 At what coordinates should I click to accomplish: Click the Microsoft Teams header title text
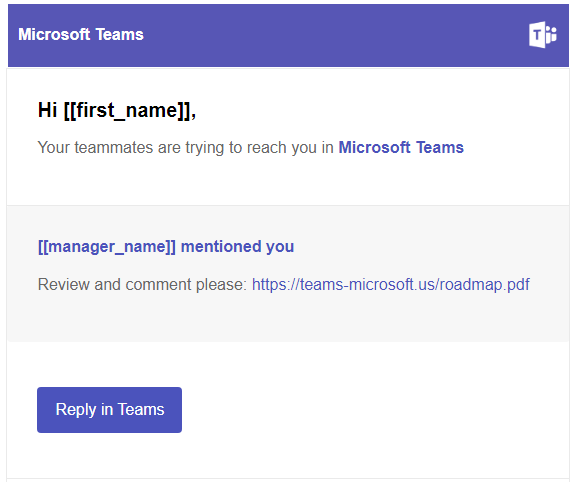click(81, 35)
